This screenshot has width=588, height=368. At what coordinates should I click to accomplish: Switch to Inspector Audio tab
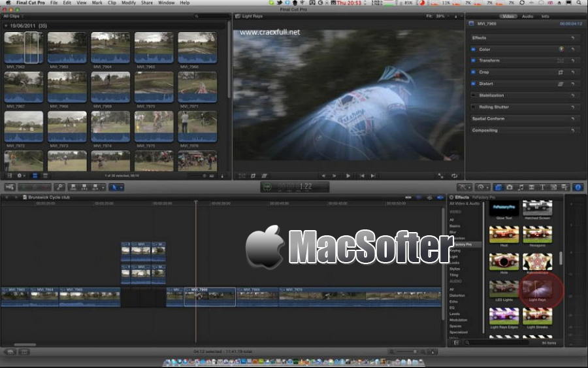pos(528,16)
